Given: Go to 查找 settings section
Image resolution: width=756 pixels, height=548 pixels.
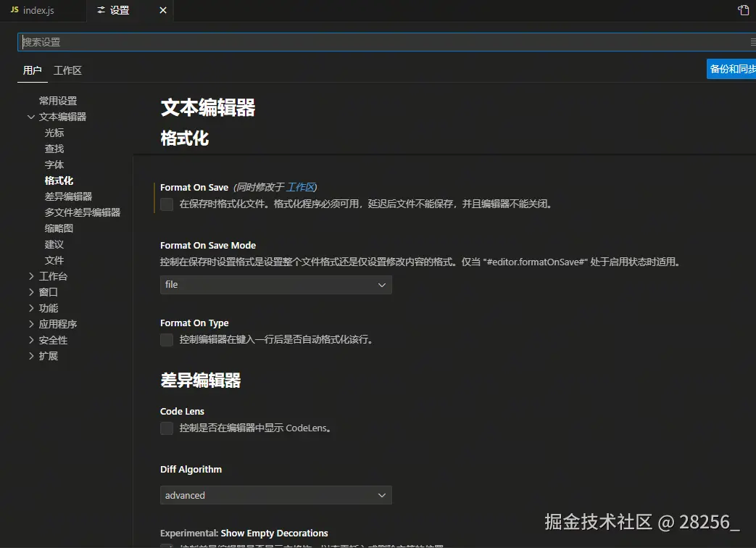Looking at the screenshot, I should tap(54, 149).
